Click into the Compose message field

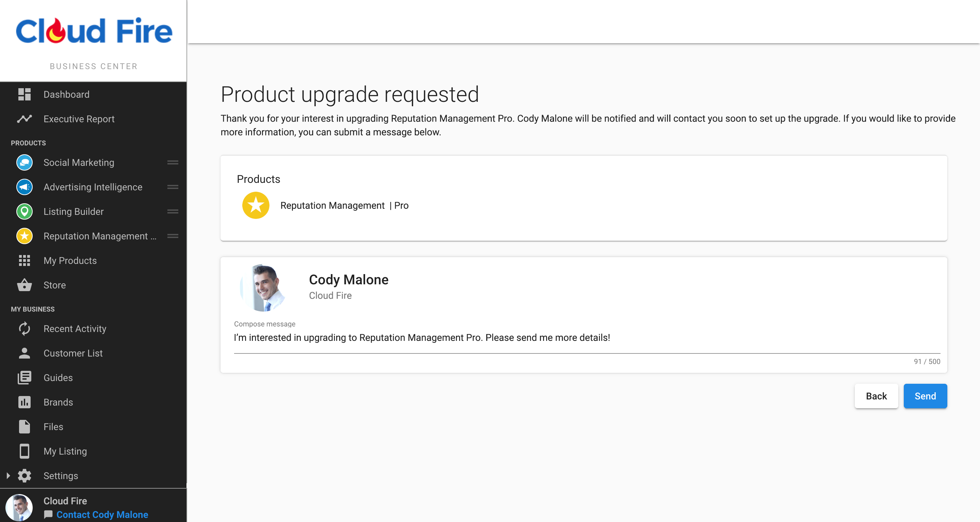[587, 338]
